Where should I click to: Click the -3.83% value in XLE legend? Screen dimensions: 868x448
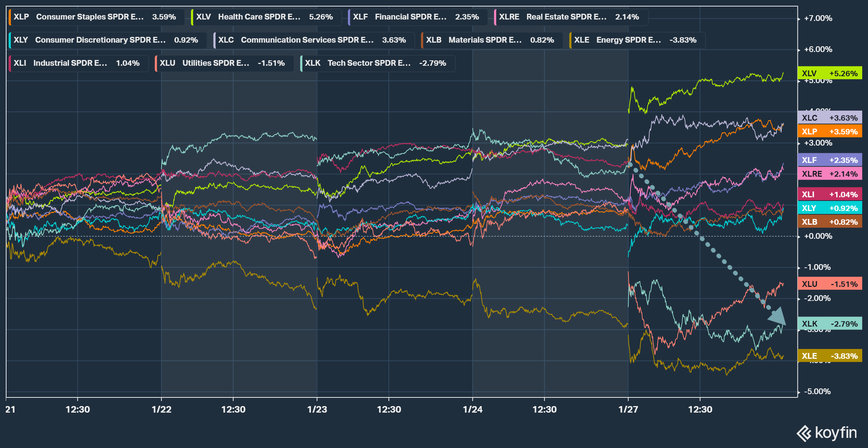tap(683, 40)
